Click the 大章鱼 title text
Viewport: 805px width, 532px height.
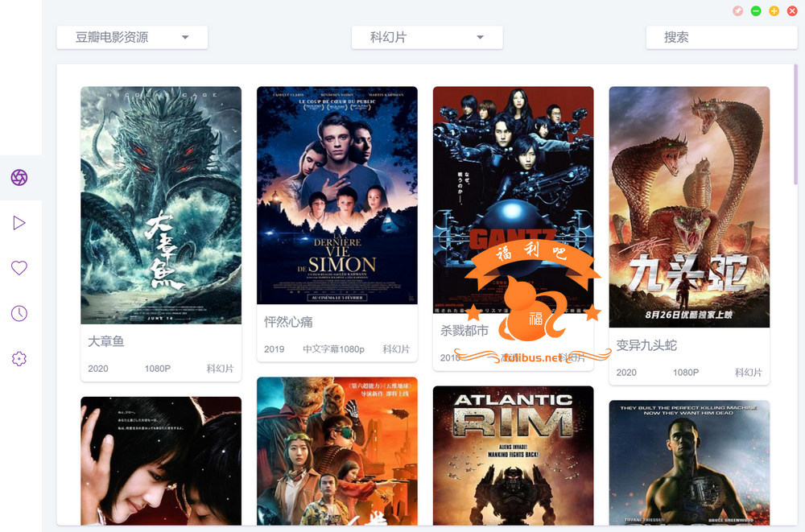coord(106,341)
